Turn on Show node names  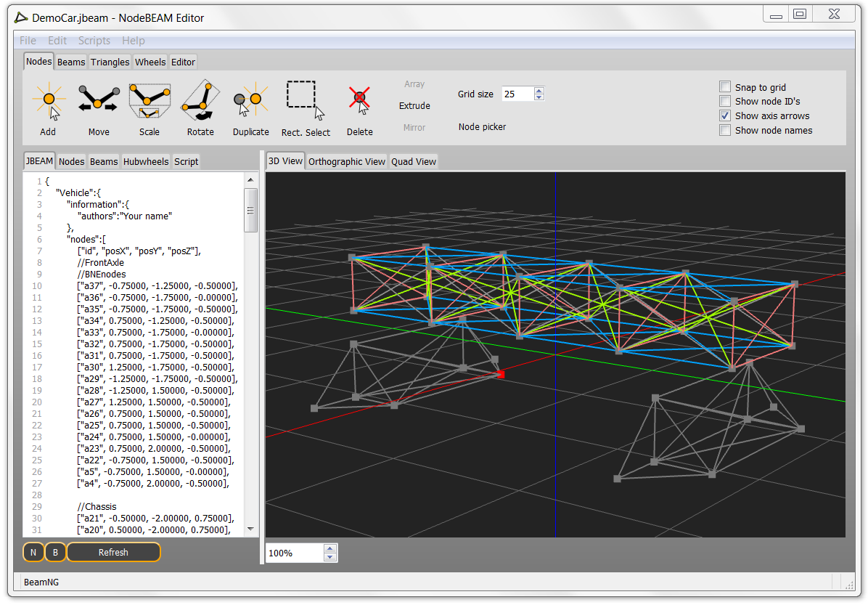tap(725, 131)
